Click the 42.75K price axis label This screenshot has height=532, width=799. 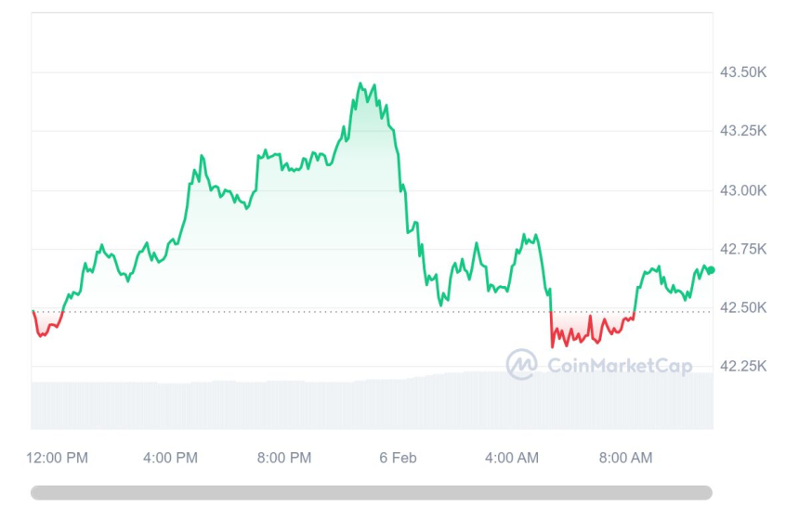pos(743,249)
